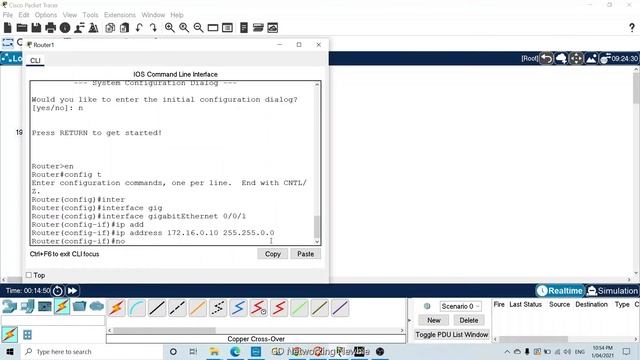Select the blue Coaxial cable
This screenshot has height=360, width=640.
tap(238, 308)
